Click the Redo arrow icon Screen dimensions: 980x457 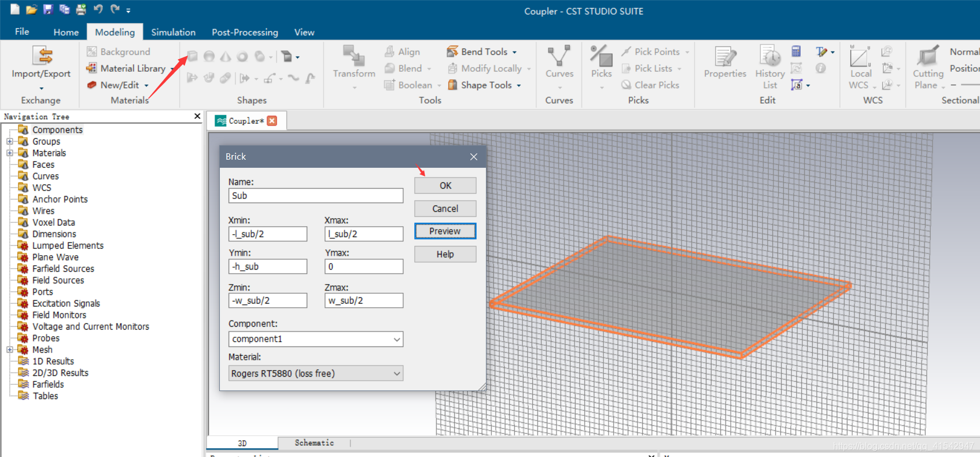tap(115, 9)
